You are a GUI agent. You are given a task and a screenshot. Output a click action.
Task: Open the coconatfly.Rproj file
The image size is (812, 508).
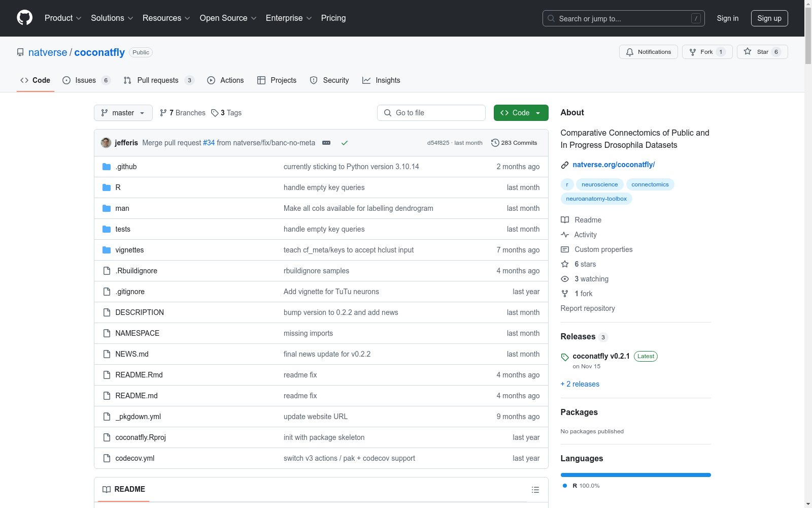[x=141, y=437]
